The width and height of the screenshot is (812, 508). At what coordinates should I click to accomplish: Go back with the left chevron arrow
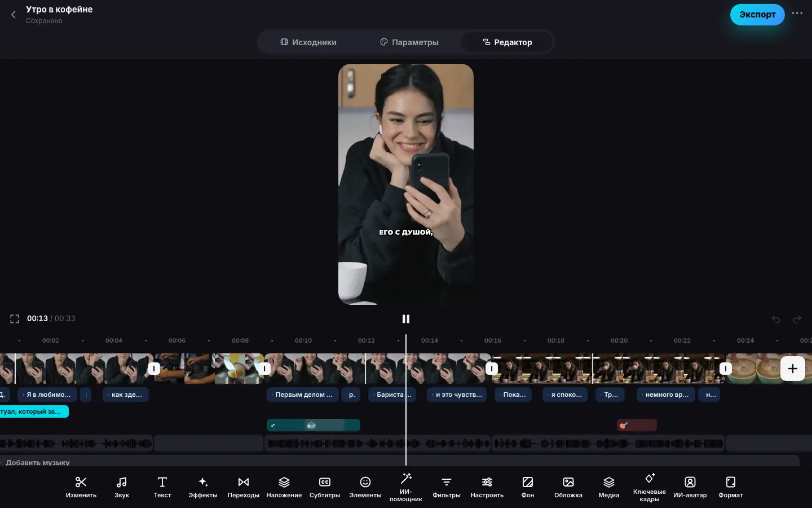click(14, 15)
